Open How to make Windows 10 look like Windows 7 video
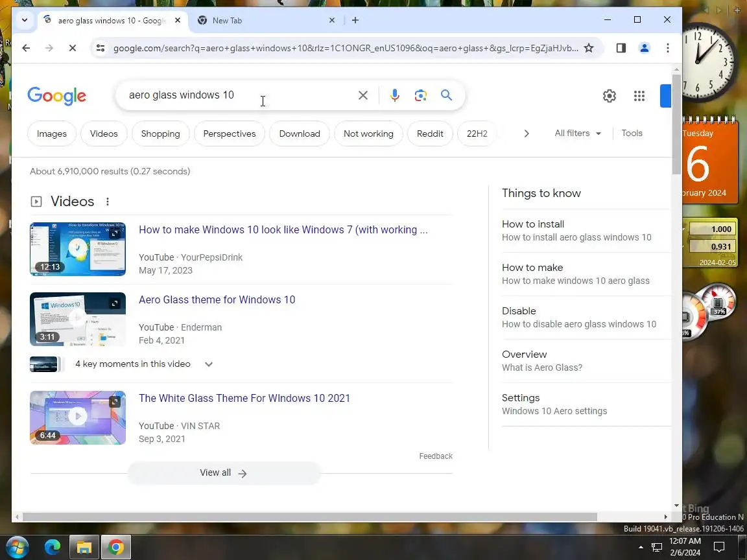Image resolution: width=747 pixels, height=560 pixels. pos(283,229)
